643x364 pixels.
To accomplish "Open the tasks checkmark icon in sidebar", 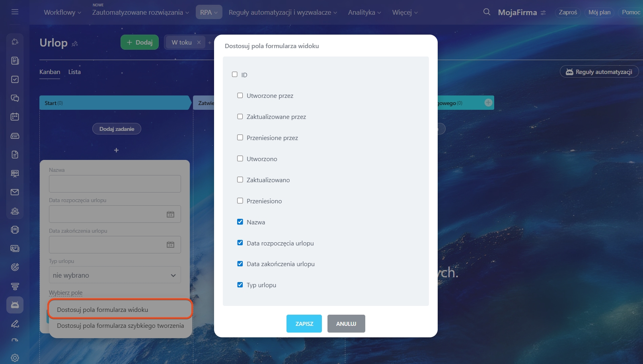I will [15, 79].
